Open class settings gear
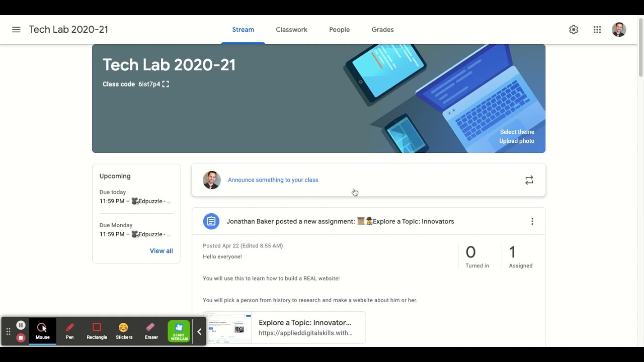Viewport: 644px width, 362px height. 574,30
